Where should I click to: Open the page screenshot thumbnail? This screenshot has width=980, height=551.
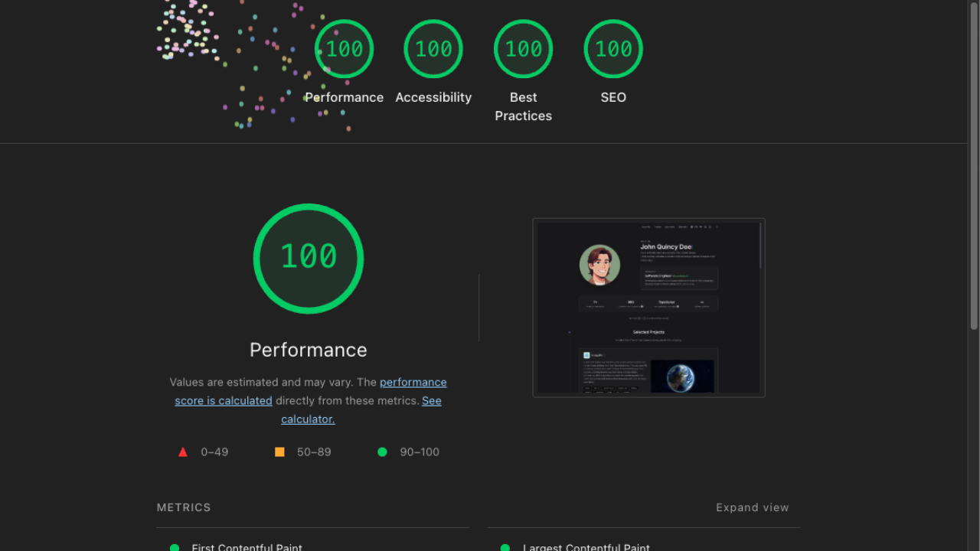(648, 308)
